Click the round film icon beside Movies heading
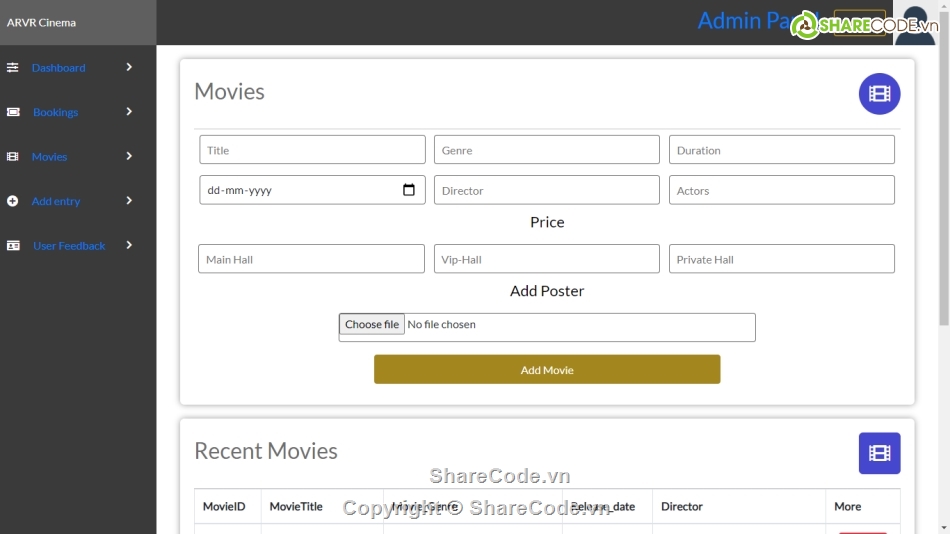This screenshot has width=950, height=534. (x=879, y=94)
